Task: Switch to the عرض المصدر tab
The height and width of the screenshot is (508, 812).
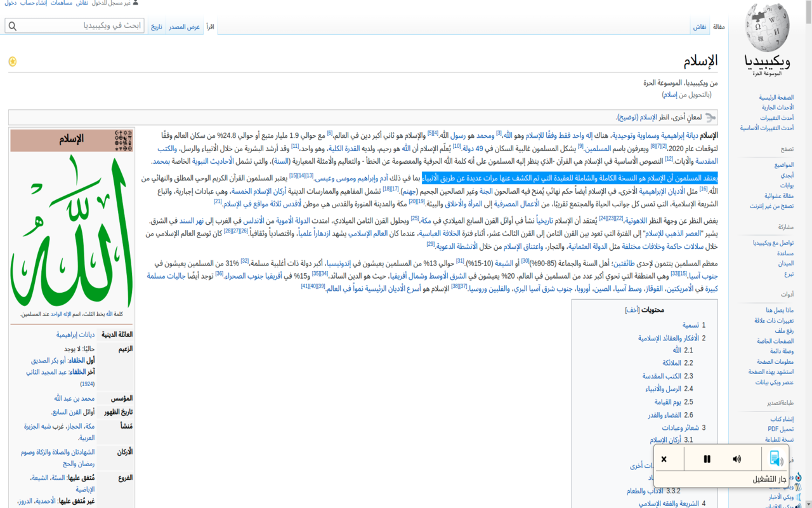Action: (185, 27)
